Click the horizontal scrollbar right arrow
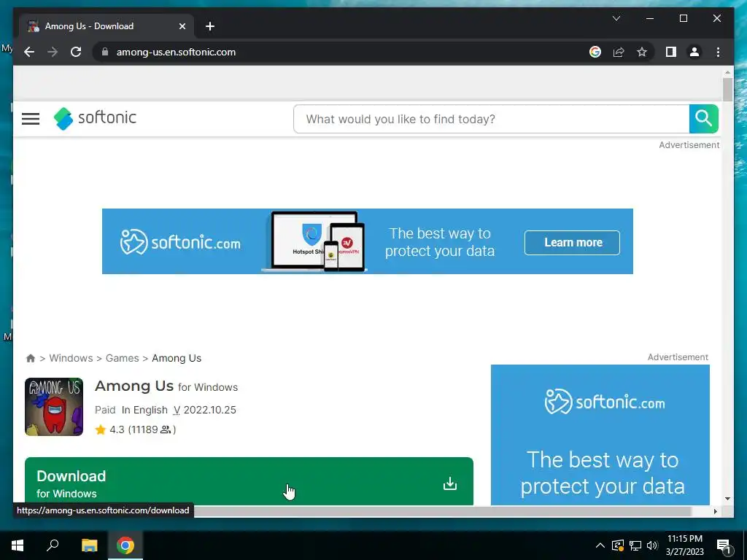The image size is (747, 560). point(715,511)
